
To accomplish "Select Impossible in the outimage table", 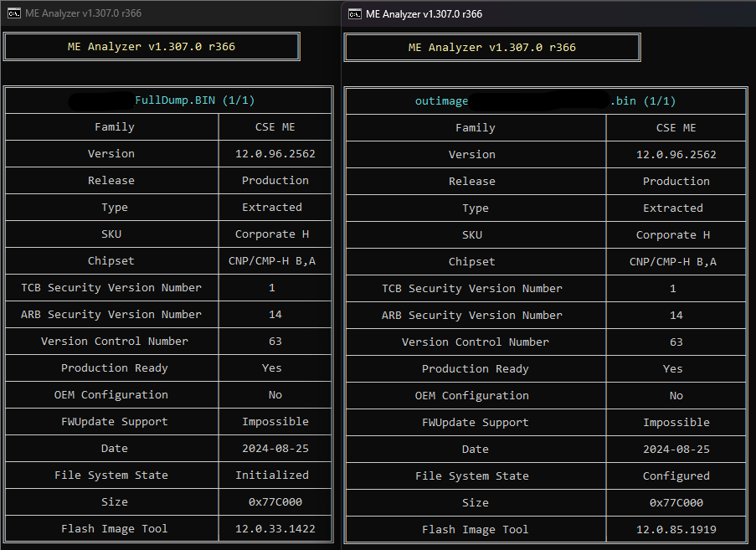I will tap(676, 423).
